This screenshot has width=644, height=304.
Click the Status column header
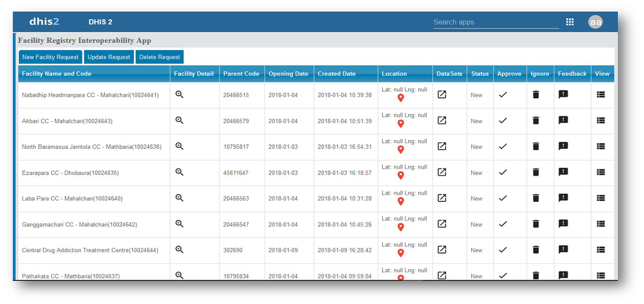click(x=480, y=74)
